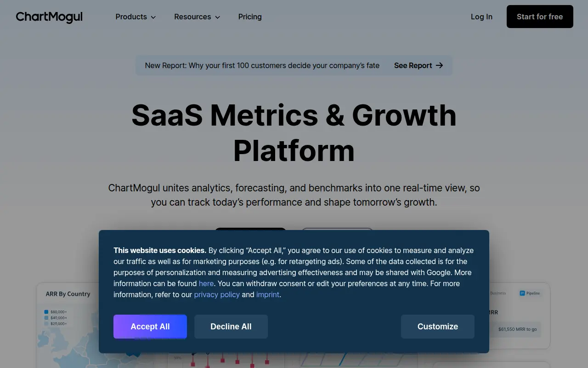
Task: Switch to the Pipeline tab
Action: 530,293
